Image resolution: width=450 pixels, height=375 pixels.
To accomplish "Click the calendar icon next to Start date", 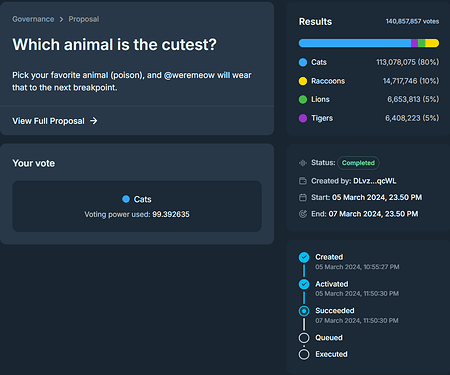I will pos(303,198).
